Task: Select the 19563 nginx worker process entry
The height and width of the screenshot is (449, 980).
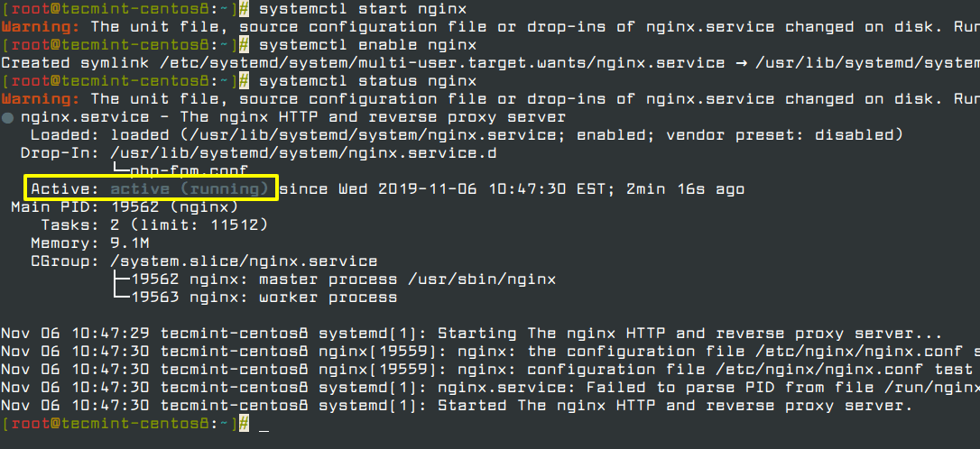Action: click(263, 298)
